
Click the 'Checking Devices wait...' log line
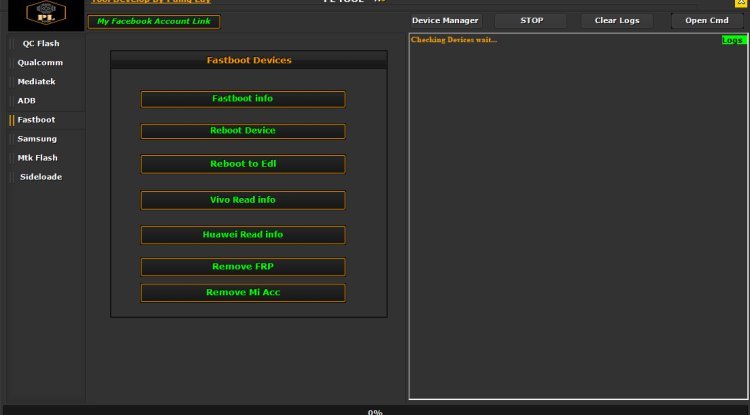pos(454,40)
